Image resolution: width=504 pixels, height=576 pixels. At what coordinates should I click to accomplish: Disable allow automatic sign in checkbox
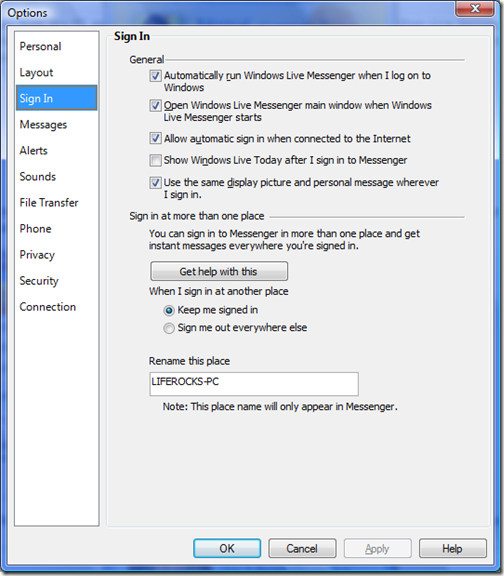pyautogui.click(x=155, y=138)
